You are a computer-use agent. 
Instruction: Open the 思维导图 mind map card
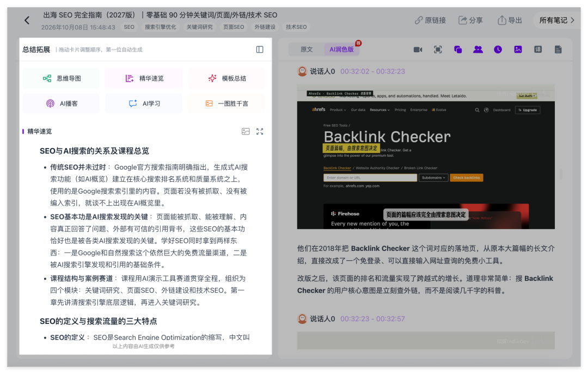62,78
